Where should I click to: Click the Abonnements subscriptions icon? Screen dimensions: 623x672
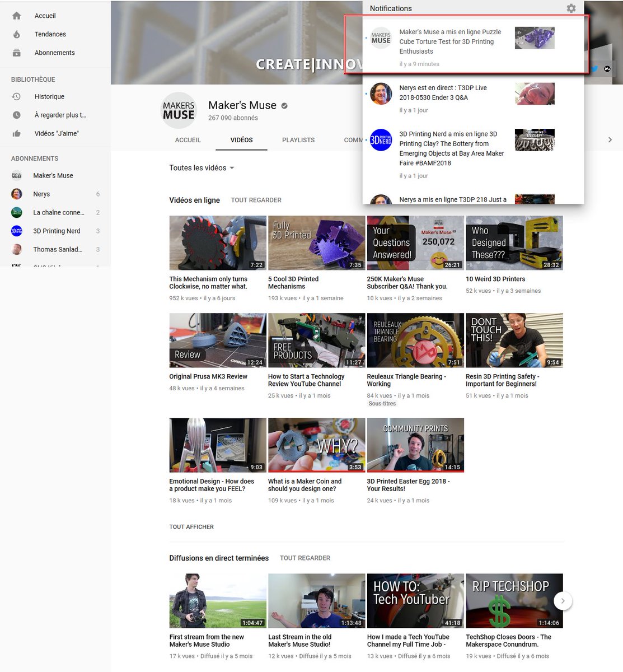[16, 53]
